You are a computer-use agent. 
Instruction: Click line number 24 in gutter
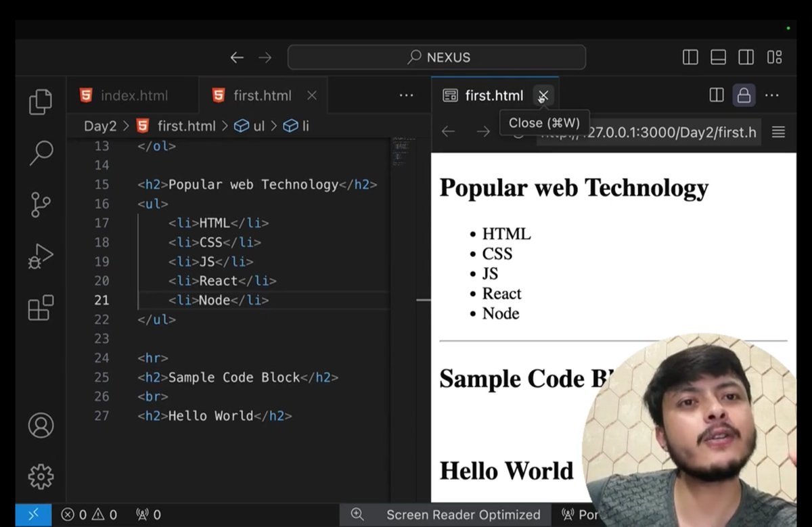coord(101,358)
